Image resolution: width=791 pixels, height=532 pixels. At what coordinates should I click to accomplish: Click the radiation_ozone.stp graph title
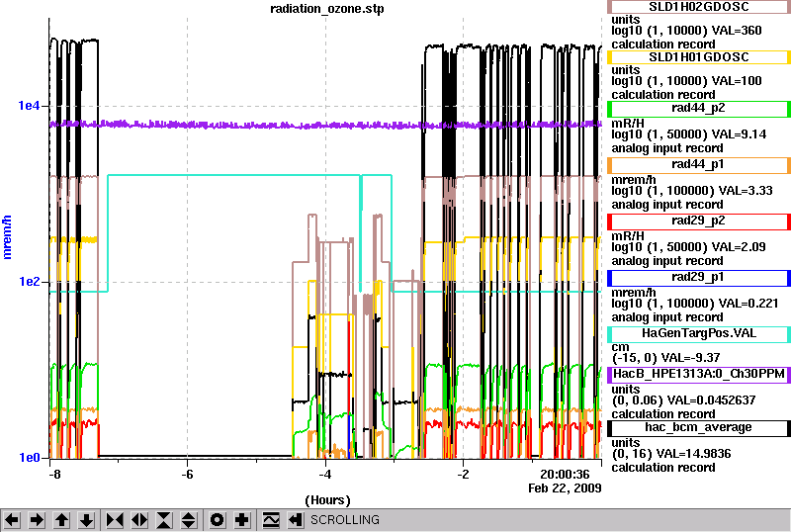point(327,9)
